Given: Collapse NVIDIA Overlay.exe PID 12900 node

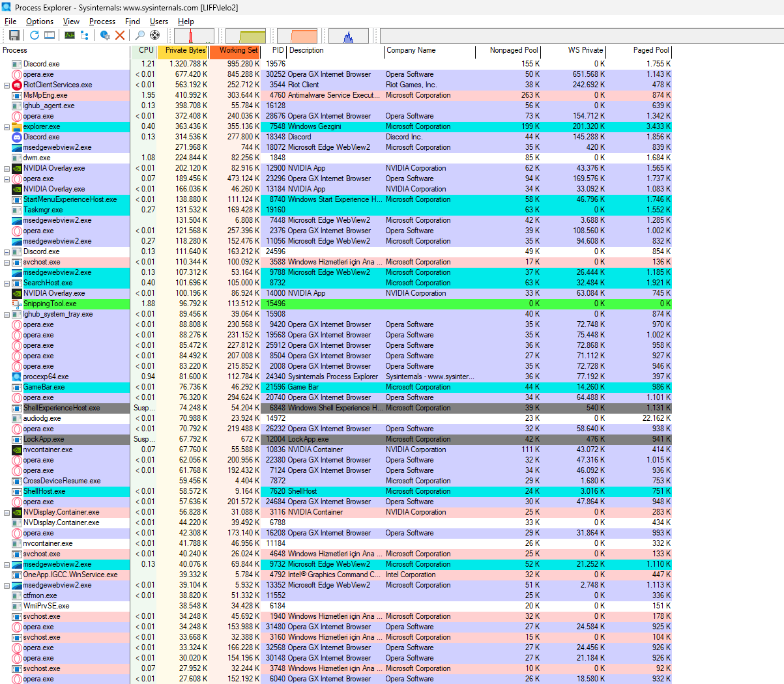Looking at the screenshot, I should coord(7,168).
